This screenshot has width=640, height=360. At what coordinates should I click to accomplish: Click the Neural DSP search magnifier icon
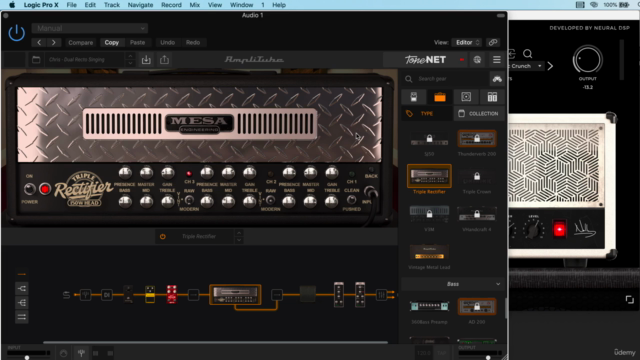coord(527,53)
